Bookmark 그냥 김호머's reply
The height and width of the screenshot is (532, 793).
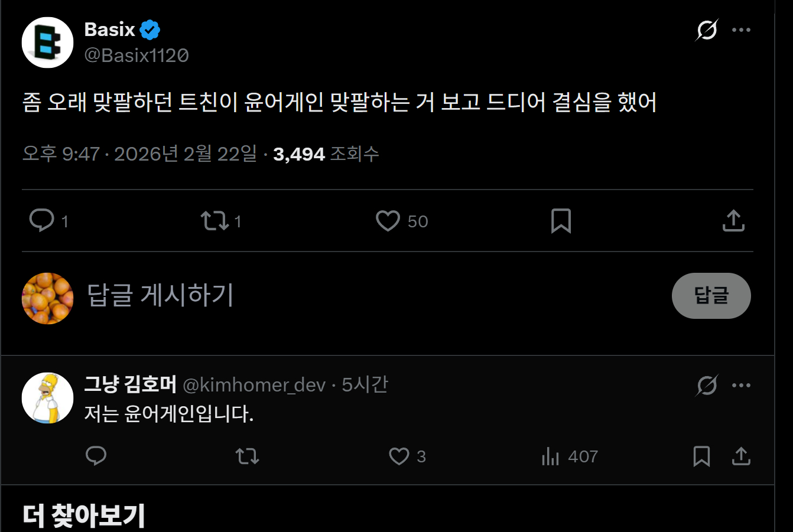coord(701,456)
